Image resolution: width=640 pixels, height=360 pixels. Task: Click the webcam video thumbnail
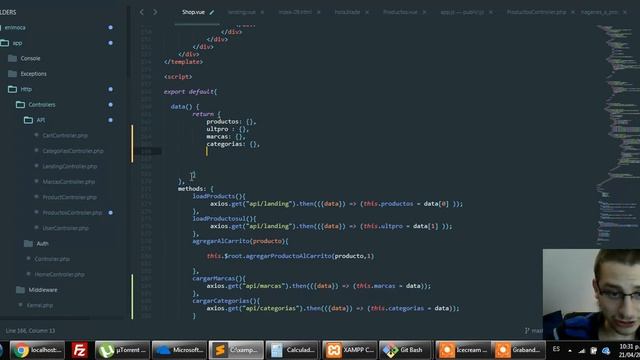tap(591, 294)
